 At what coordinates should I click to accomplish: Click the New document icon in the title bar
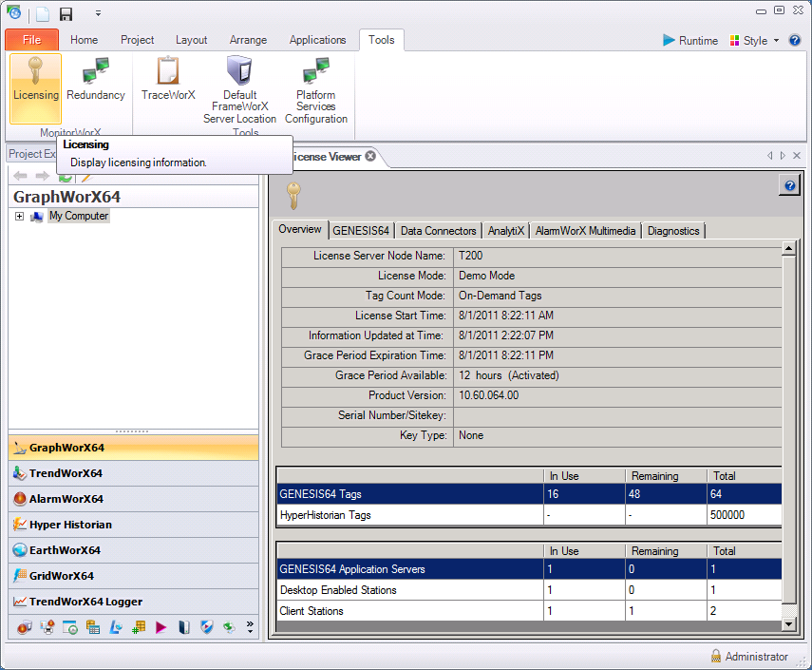click(x=42, y=14)
